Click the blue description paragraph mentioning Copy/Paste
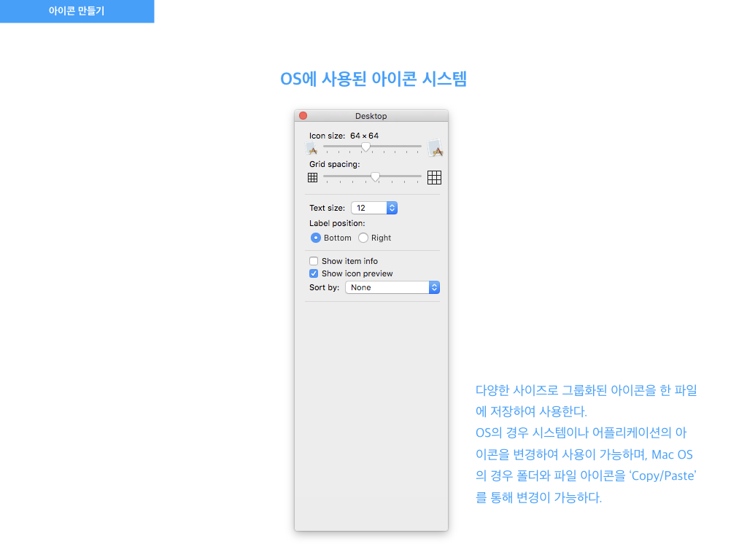The image size is (747, 560). tap(587, 444)
